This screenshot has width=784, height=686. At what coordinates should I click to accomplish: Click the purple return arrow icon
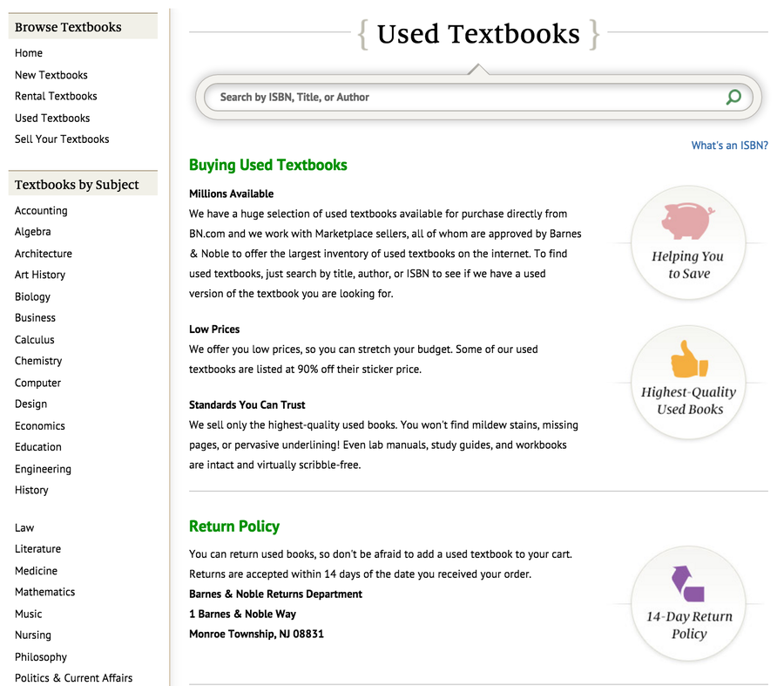click(688, 583)
